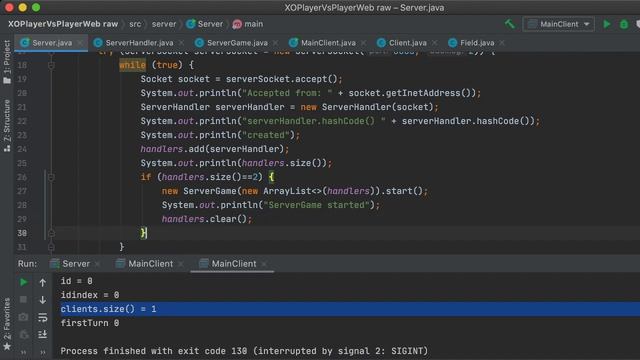640x360 pixels.
Task: Click 'handlers.add(serverHandler);' on line 24
Action: click(215, 149)
